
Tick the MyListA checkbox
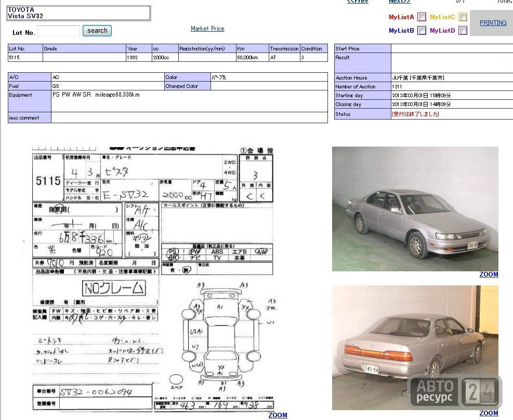pos(422,17)
